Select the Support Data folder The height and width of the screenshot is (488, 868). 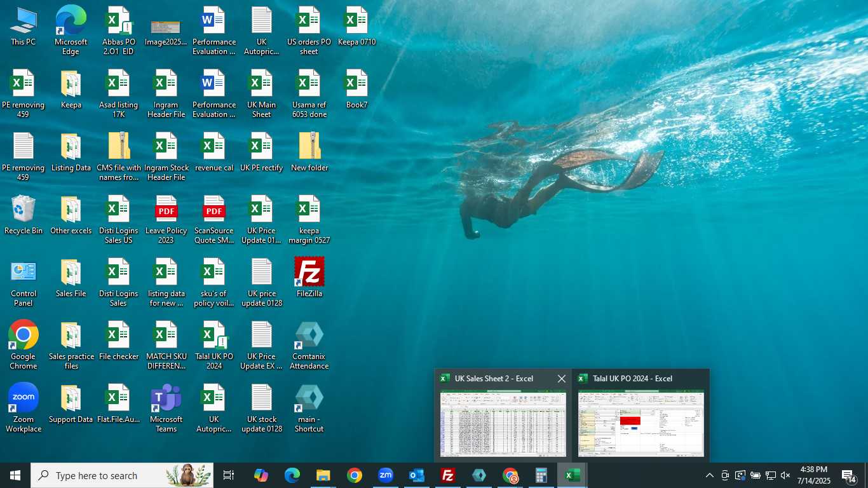click(71, 405)
